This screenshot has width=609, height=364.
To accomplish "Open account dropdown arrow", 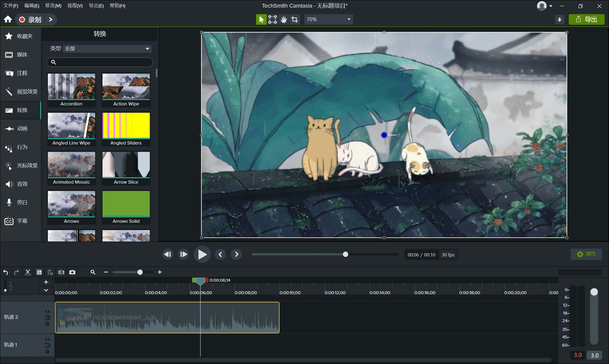I will coord(551,6).
